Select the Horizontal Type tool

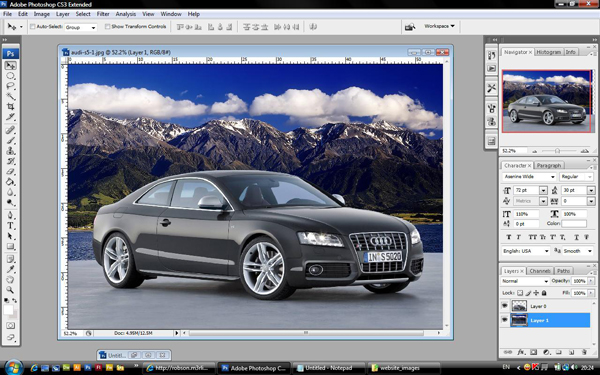pyautogui.click(x=10, y=226)
